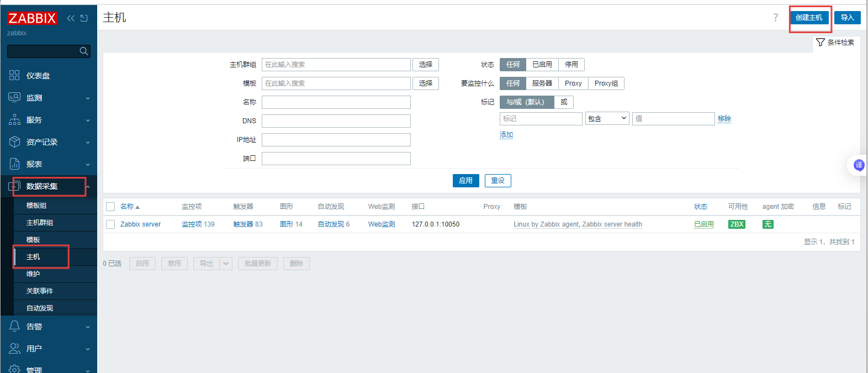Expand the 资产记录 menu chevron

pyautogui.click(x=88, y=143)
